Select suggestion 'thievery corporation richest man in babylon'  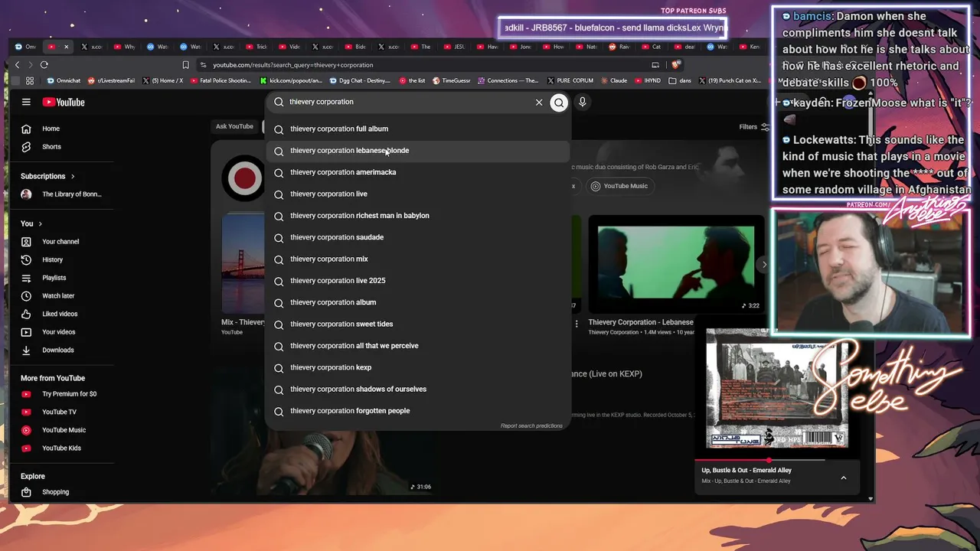click(x=418, y=216)
